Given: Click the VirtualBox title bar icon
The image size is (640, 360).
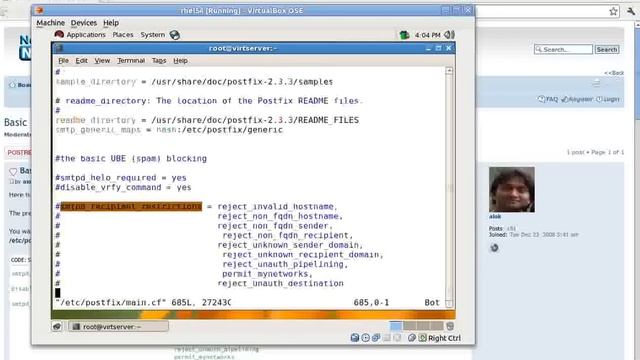Looking at the screenshot, I should (40, 10).
